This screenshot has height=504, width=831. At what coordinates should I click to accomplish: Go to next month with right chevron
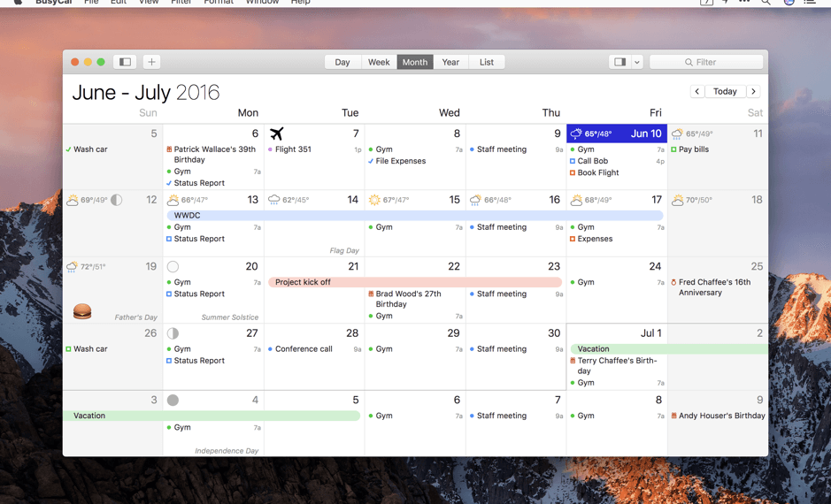tap(753, 91)
